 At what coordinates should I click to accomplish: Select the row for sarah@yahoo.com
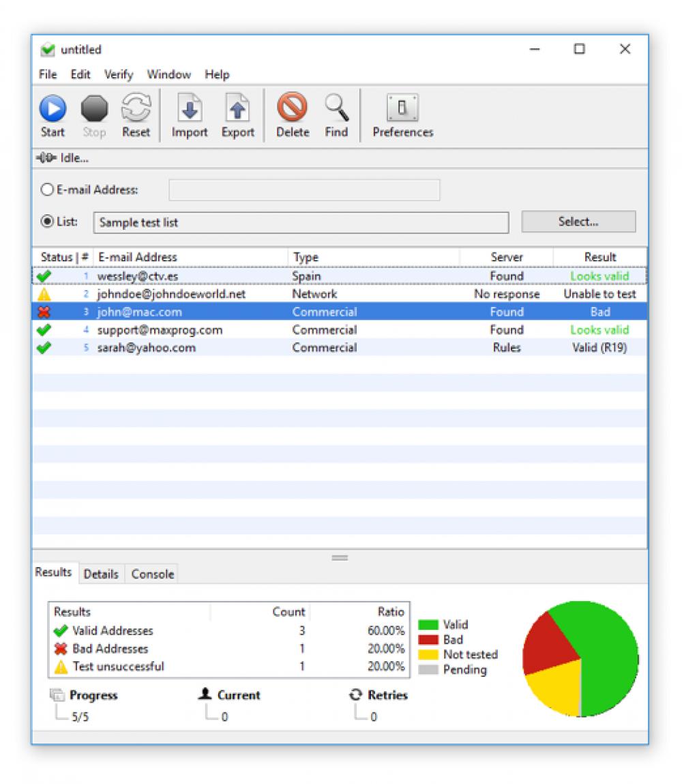pos(205,347)
